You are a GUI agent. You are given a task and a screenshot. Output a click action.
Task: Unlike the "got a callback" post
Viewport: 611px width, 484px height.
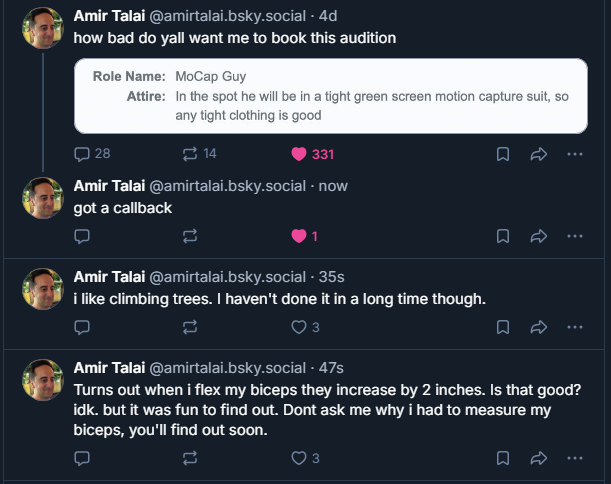[298, 236]
